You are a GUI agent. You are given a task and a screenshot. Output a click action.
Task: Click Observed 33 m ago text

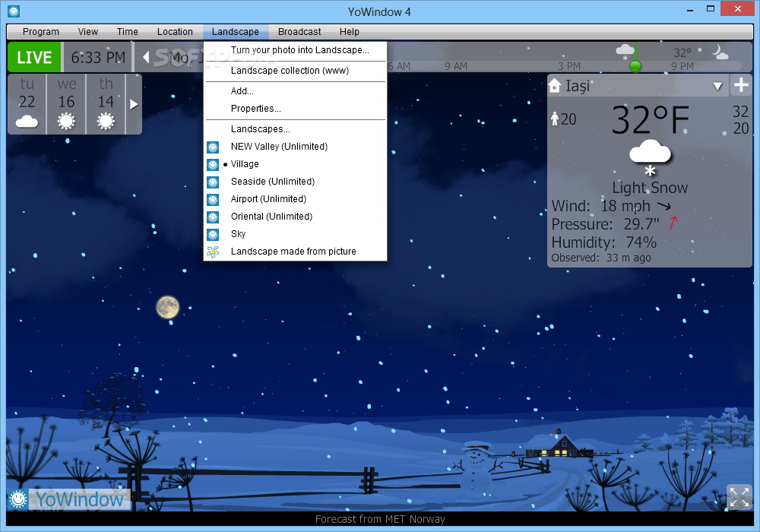pyautogui.click(x=601, y=258)
